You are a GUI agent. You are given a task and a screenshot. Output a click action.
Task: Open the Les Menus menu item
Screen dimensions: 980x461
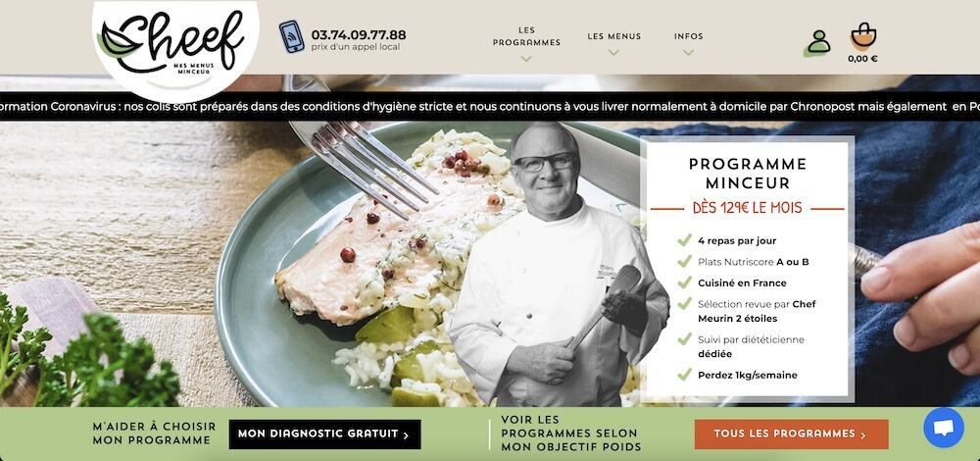point(613,36)
